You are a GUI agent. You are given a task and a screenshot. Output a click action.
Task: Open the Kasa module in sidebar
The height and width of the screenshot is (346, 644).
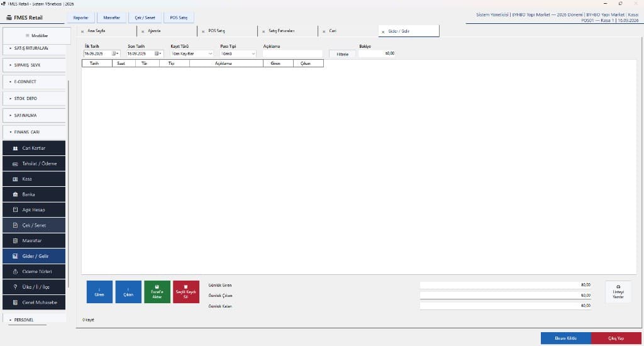(34, 179)
